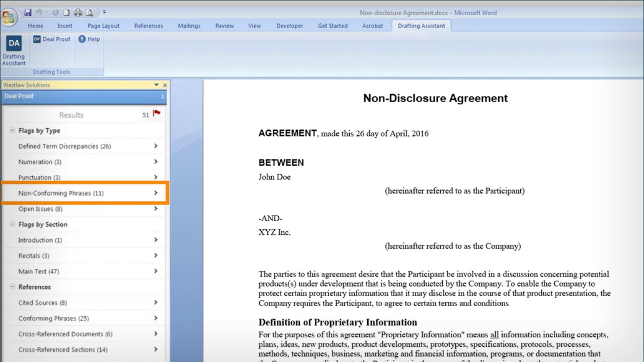
Task: Open Non-Conforming Phrases (11) results
Action: 84,193
